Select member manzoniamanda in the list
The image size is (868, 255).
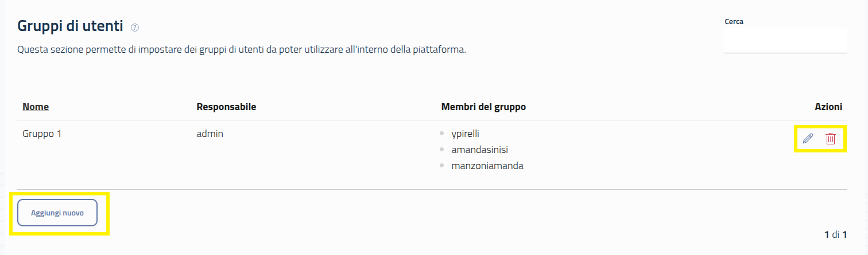point(487,166)
